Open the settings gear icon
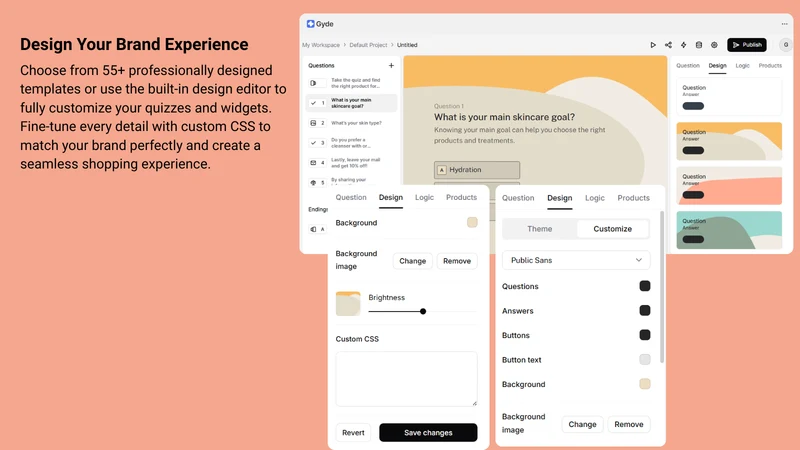 [714, 45]
